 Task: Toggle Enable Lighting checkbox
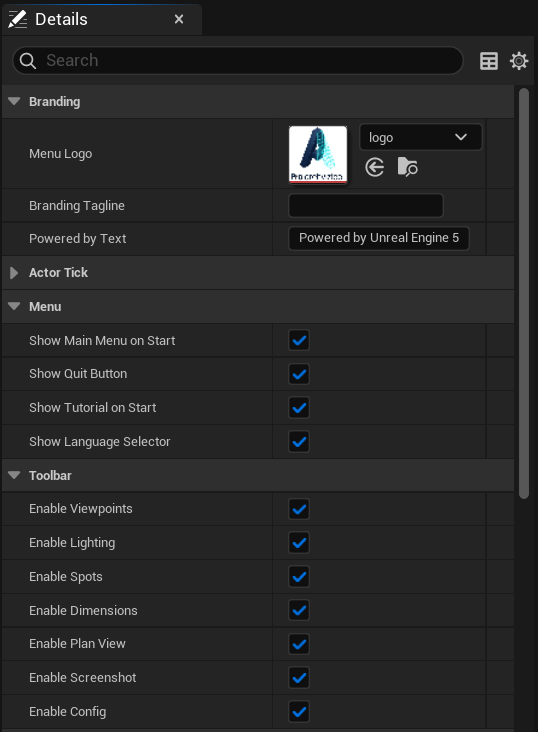(x=299, y=542)
